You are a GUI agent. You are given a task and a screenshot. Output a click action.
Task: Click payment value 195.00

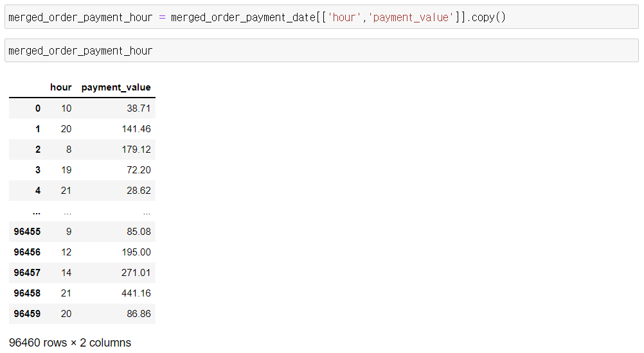pyautogui.click(x=136, y=252)
